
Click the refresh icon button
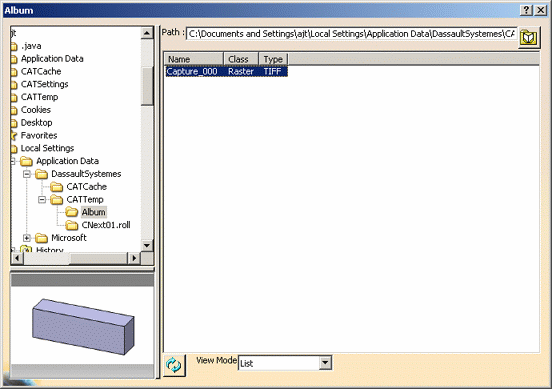tap(174, 365)
